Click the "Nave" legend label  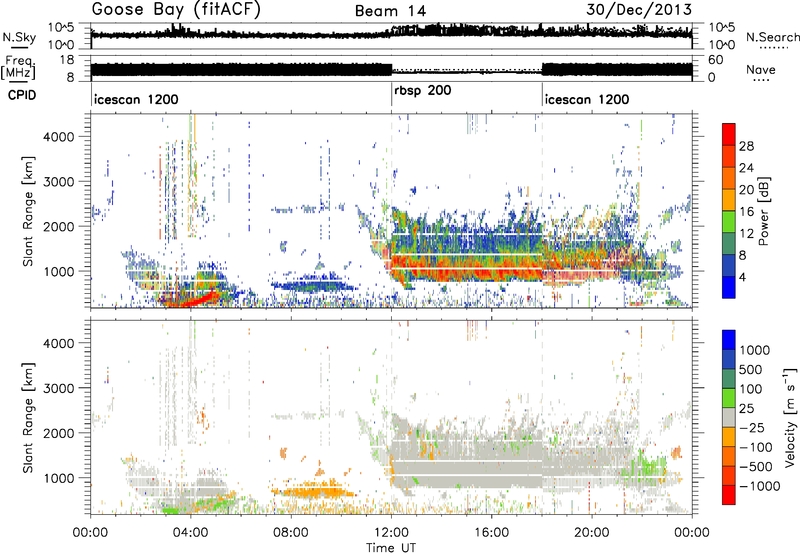pyautogui.click(x=761, y=70)
